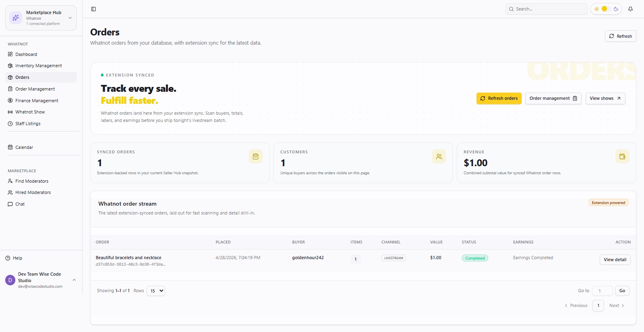The height and width of the screenshot is (332, 644).
Task: Click the Earnings Completed cell
Action: (x=533, y=258)
